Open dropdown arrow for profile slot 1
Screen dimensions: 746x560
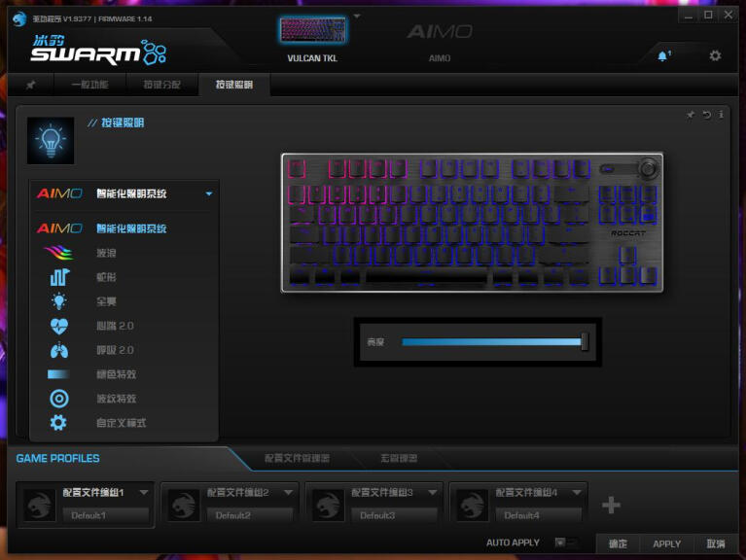point(144,493)
